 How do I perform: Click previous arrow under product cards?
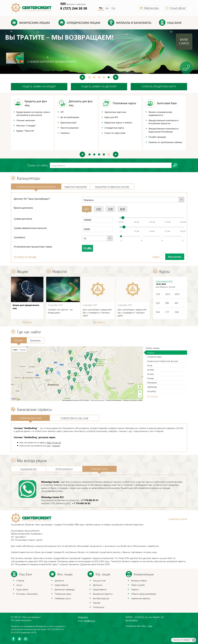(x=82, y=154)
